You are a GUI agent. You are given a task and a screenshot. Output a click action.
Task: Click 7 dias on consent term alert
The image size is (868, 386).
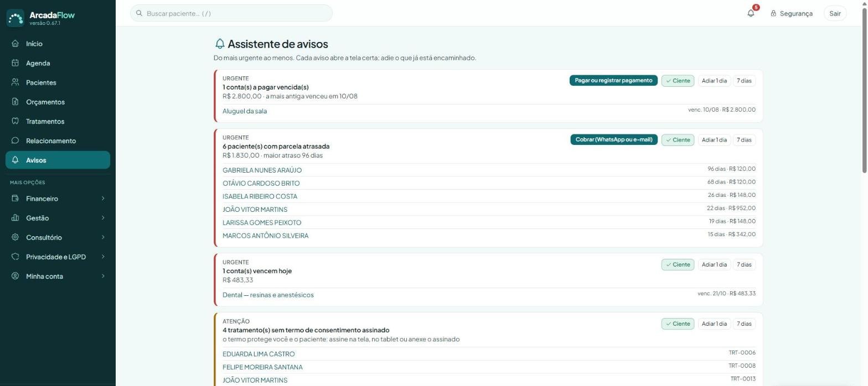tap(745, 324)
